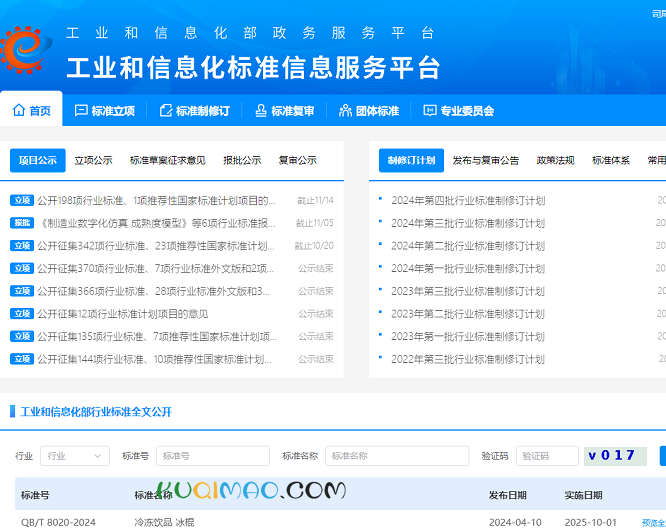Click the 标准复审 stamp icon
Image resolution: width=666 pixels, height=531 pixels.
261,111
